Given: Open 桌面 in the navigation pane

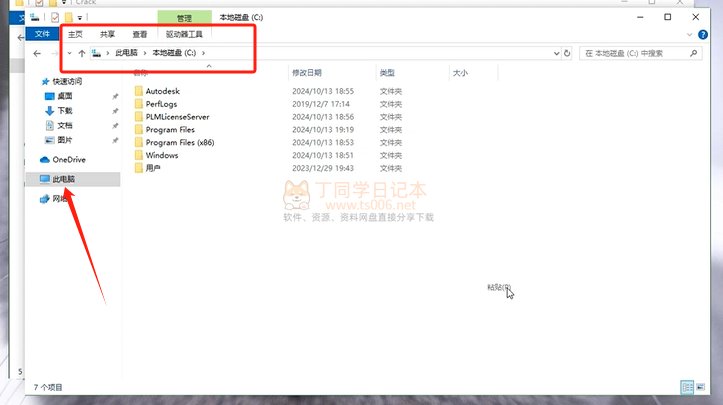Looking at the screenshot, I should (x=65, y=96).
